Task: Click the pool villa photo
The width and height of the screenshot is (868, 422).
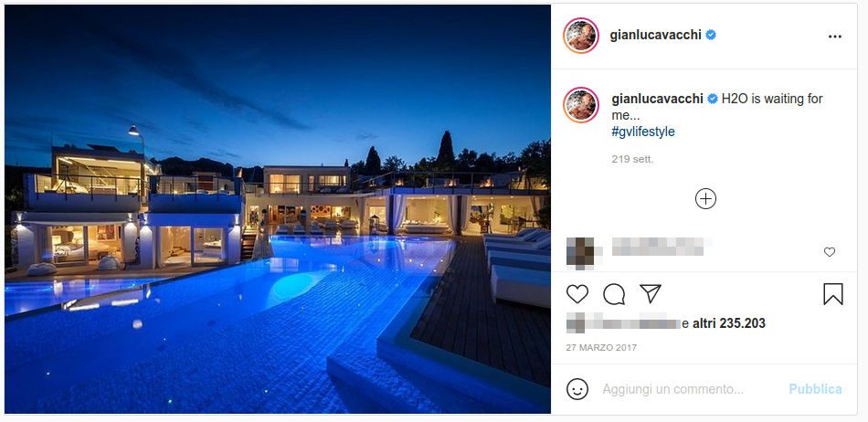Action: [x=278, y=208]
